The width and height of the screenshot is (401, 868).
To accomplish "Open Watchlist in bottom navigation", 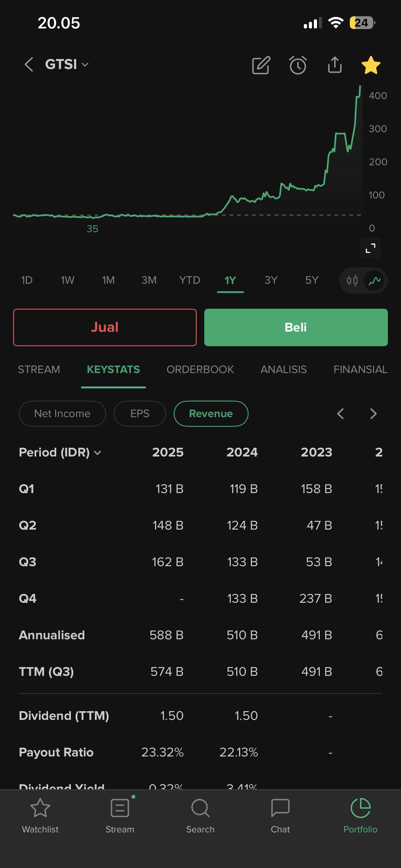I will 40,815.
